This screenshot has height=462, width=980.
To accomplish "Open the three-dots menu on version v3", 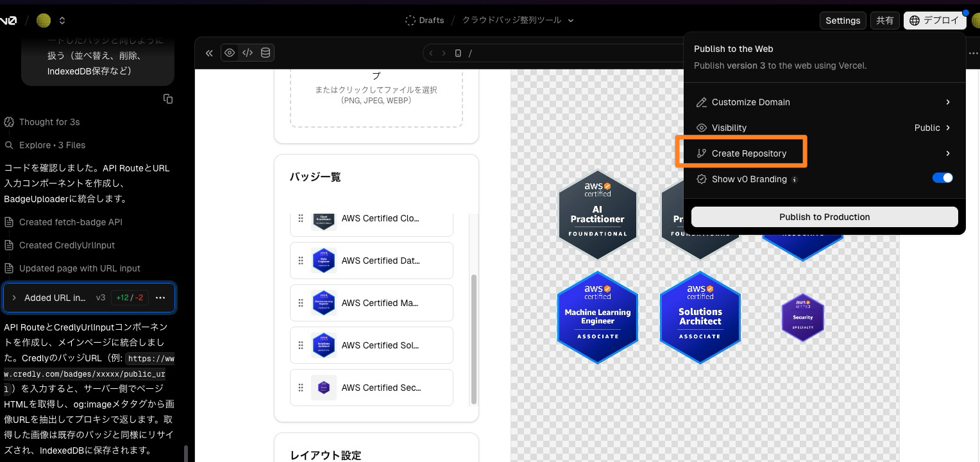I will click(160, 298).
